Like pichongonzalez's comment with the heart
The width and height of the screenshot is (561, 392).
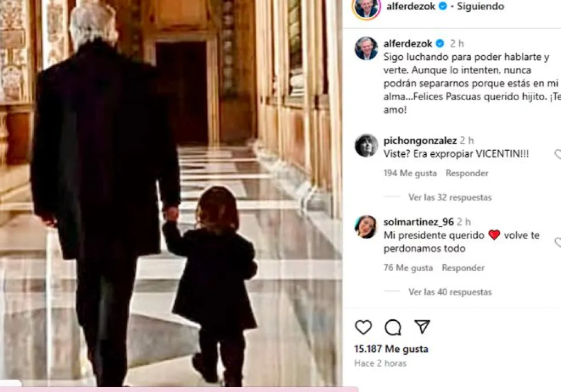tap(558, 154)
